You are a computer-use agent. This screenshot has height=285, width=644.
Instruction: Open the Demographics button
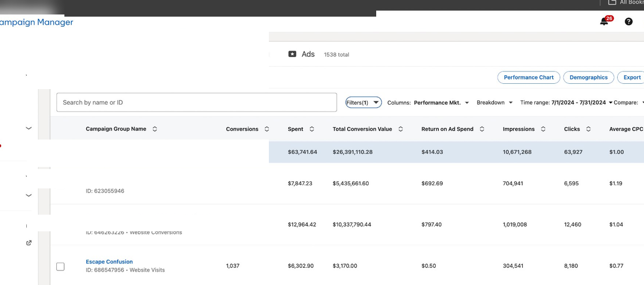[589, 77]
